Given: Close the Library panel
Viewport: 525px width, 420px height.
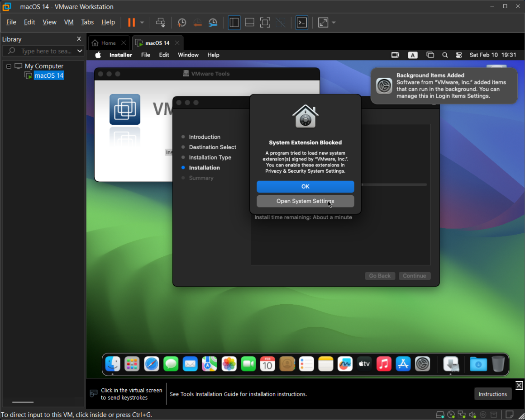Looking at the screenshot, I should [79, 39].
